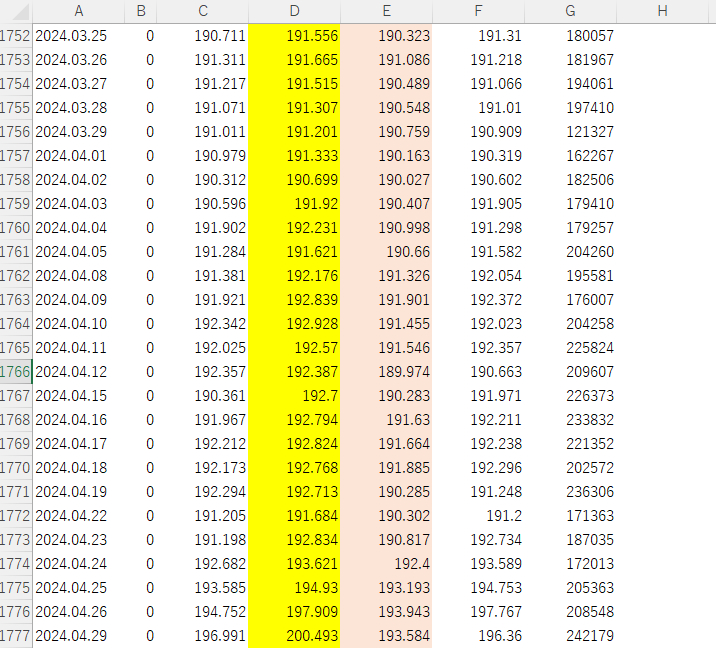Click yellow cell 193.621
The width and height of the screenshot is (716, 648).
tap(295, 564)
